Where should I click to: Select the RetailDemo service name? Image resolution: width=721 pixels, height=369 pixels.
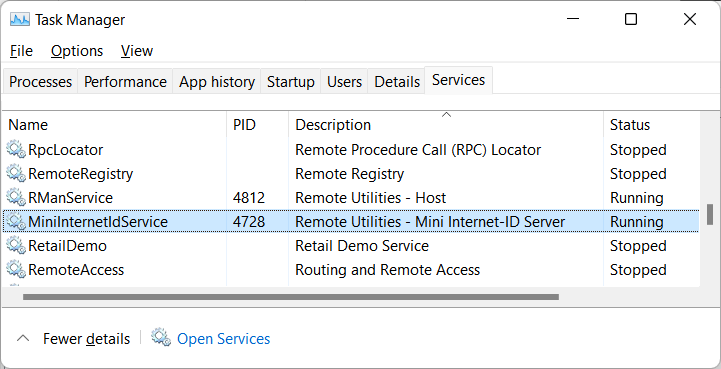(68, 246)
